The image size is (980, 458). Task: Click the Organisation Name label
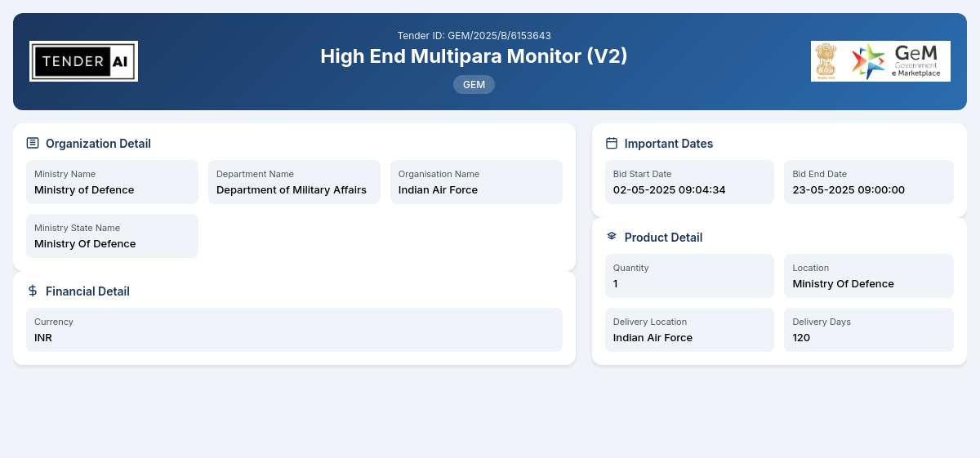pyautogui.click(x=439, y=174)
